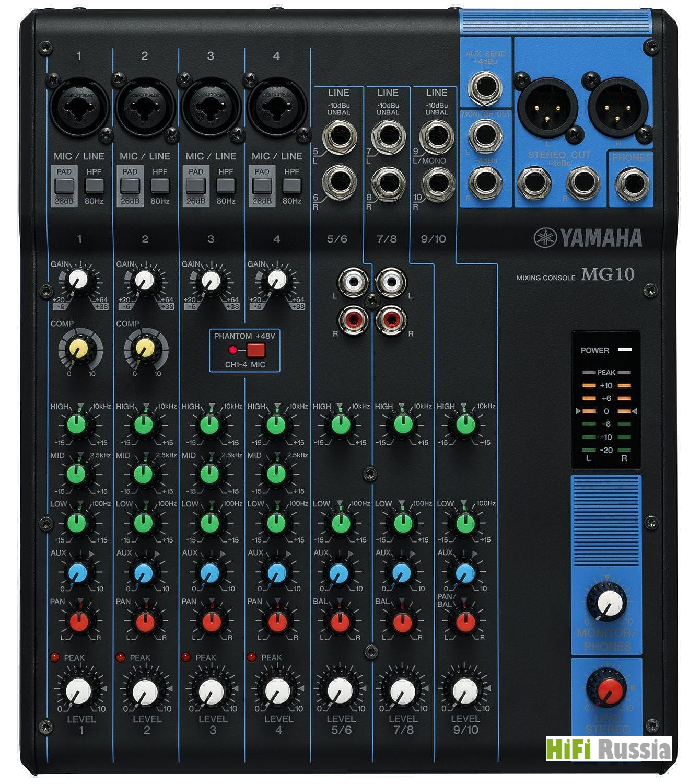This screenshot has width=689, height=784.
Task: Click the Yamaha tuning fork logo
Action: point(545,238)
